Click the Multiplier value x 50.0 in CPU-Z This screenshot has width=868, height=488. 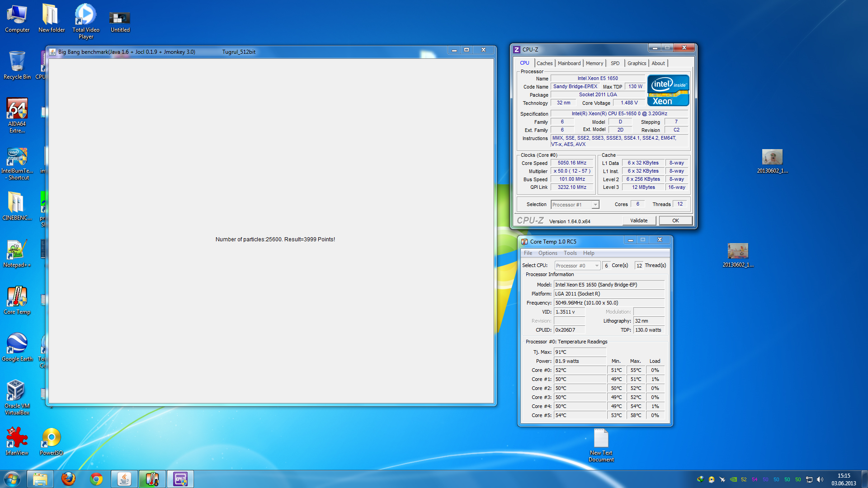(x=572, y=171)
